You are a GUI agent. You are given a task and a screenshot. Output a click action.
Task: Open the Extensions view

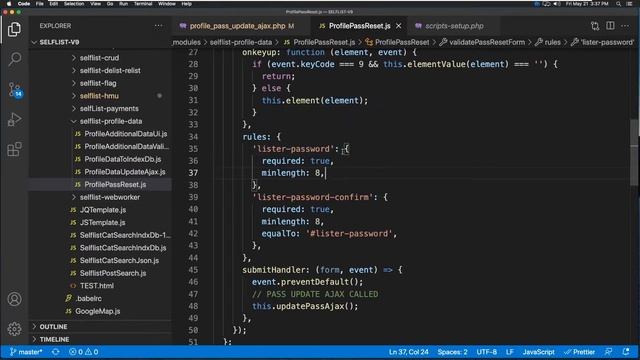(x=14, y=149)
